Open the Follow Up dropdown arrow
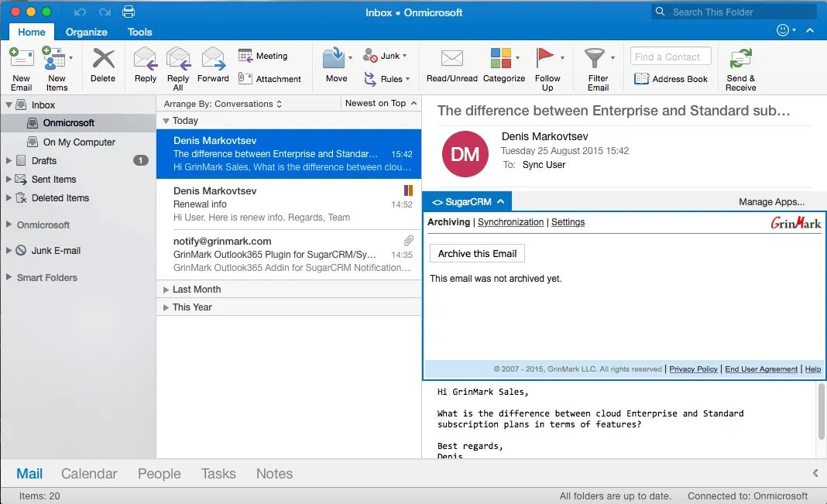The height and width of the screenshot is (504, 827). [562, 57]
